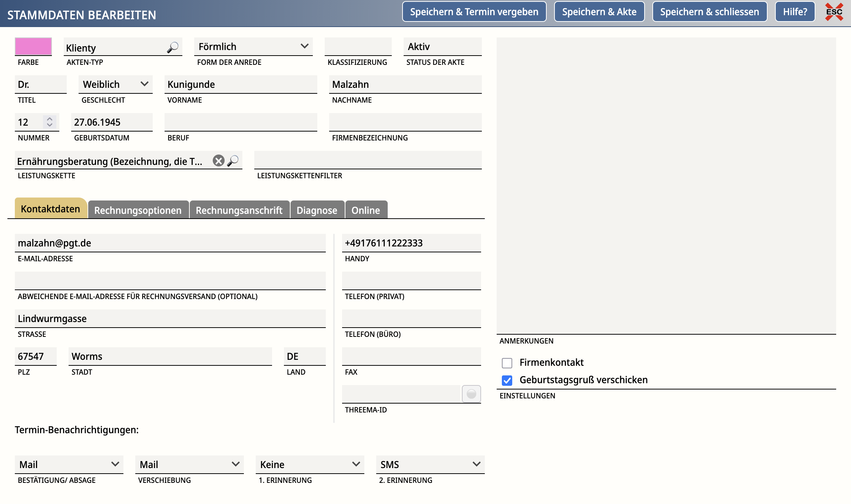Click Speichern & Termin vergeben button
Image resolution: width=851 pixels, height=504 pixels.
click(x=474, y=12)
